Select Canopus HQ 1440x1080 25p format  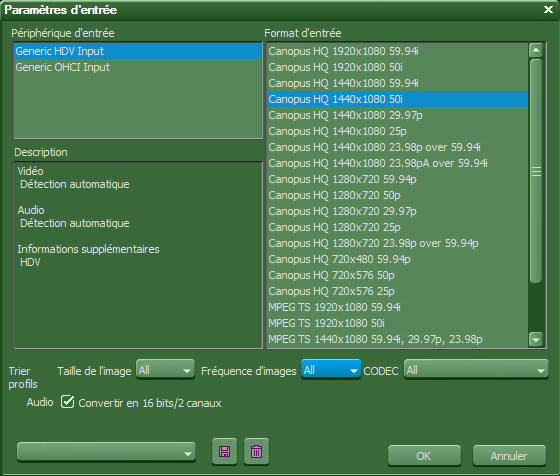[398, 131]
